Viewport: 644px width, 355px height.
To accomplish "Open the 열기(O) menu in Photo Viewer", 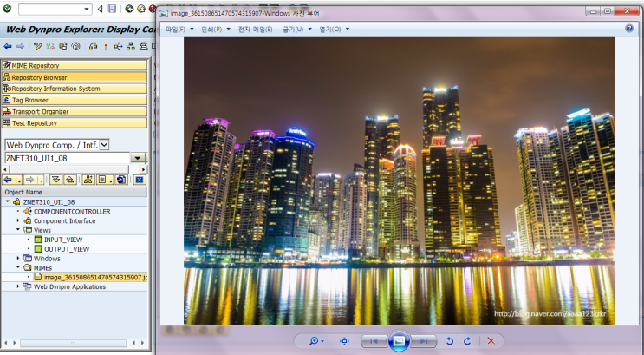I will point(334,30).
